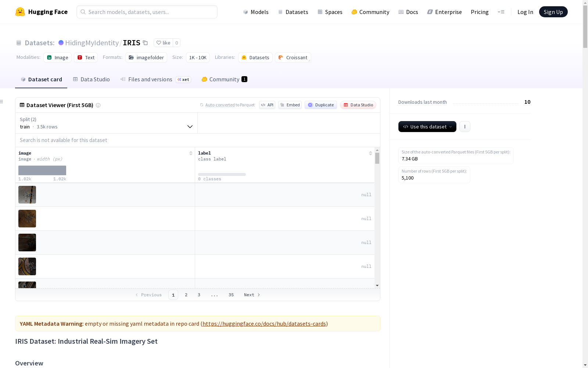The height and width of the screenshot is (368, 588).
Task: Open more options next to Use this dataset
Action: [x=465, y=127]
